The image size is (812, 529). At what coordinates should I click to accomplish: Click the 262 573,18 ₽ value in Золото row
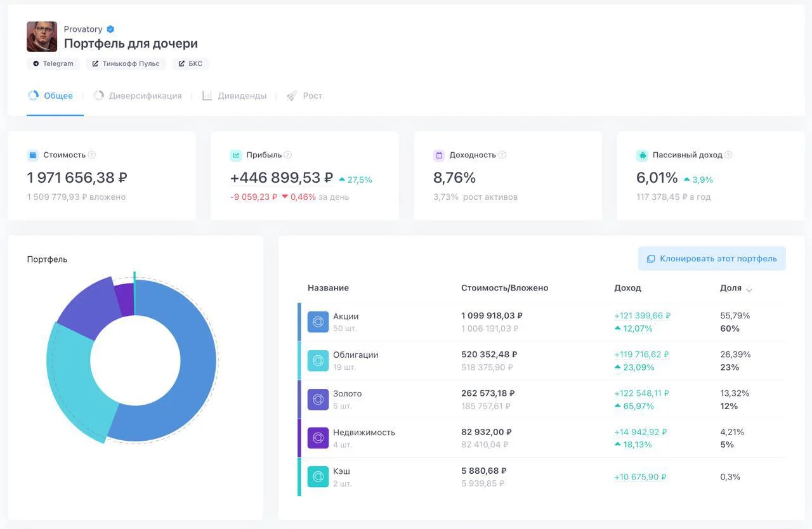[x=488, y=393]
